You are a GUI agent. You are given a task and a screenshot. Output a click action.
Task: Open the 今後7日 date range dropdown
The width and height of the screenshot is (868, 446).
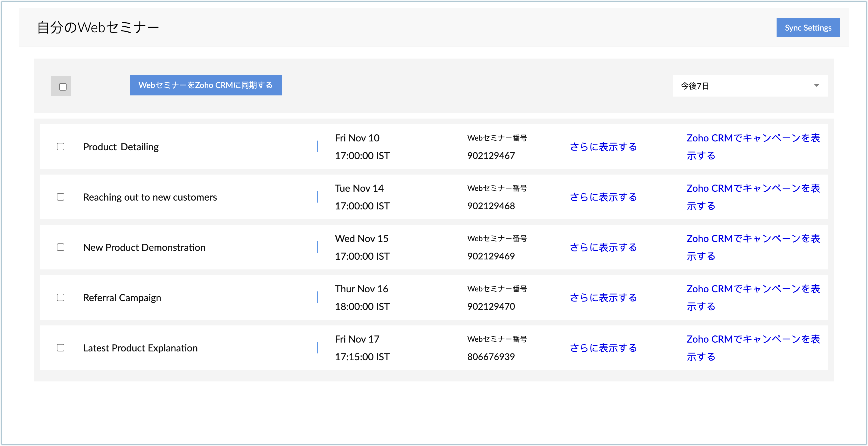click(740, 86)
